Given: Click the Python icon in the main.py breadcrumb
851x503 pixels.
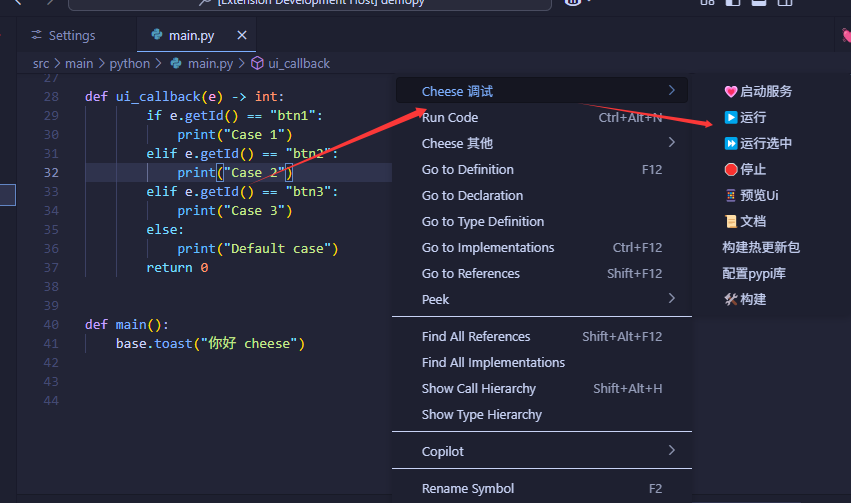Looking at the screenshot, I should pyautogui.click(x=176, y=63).
